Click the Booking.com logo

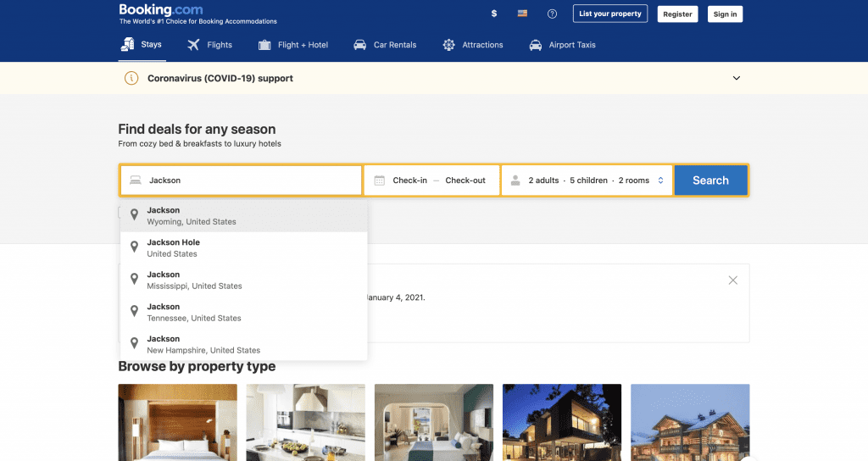coord(161,10)
